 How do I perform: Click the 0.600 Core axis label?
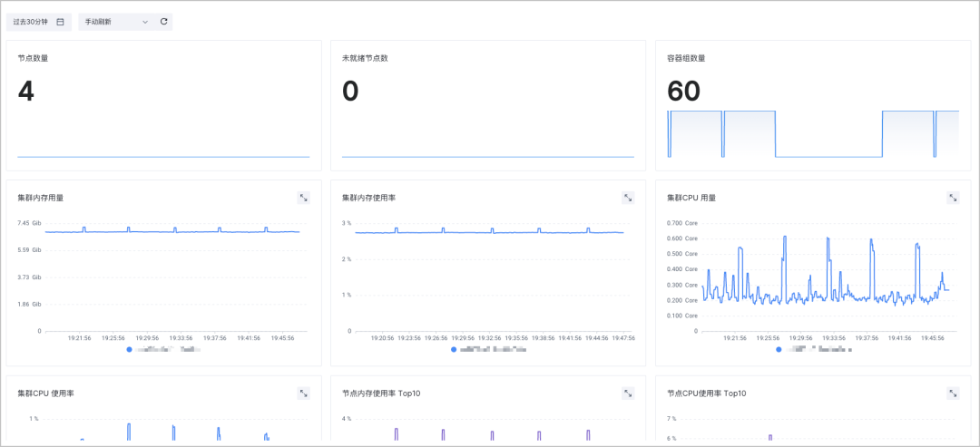[682, 238]
